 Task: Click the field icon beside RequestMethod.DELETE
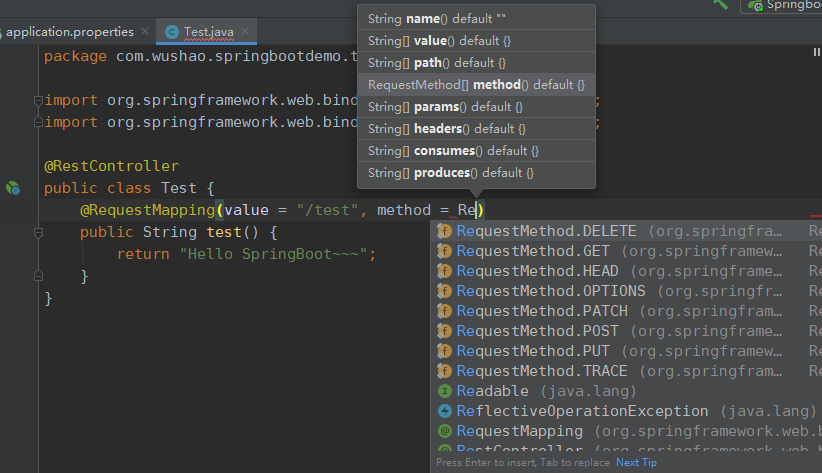(444, 231)
